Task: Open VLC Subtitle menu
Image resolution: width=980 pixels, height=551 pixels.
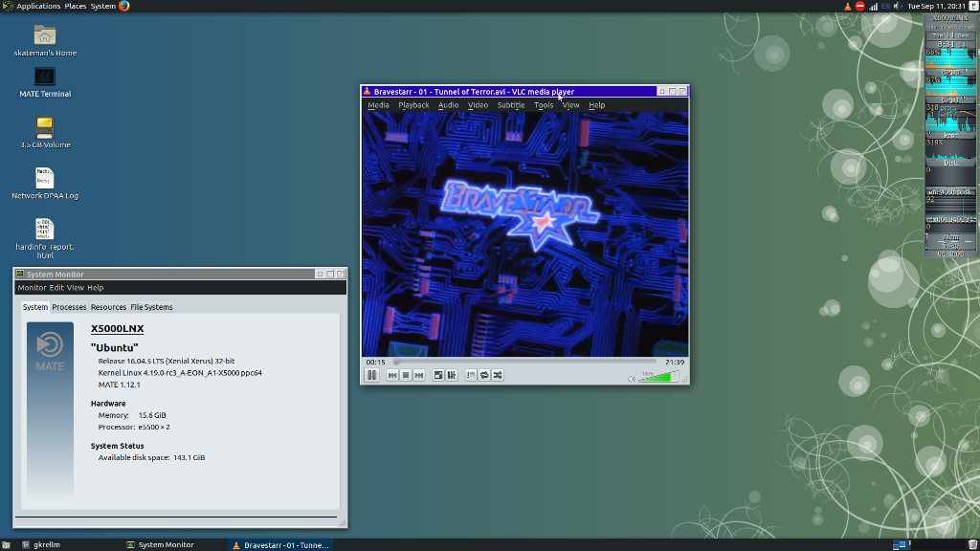Action: (511, 105)
